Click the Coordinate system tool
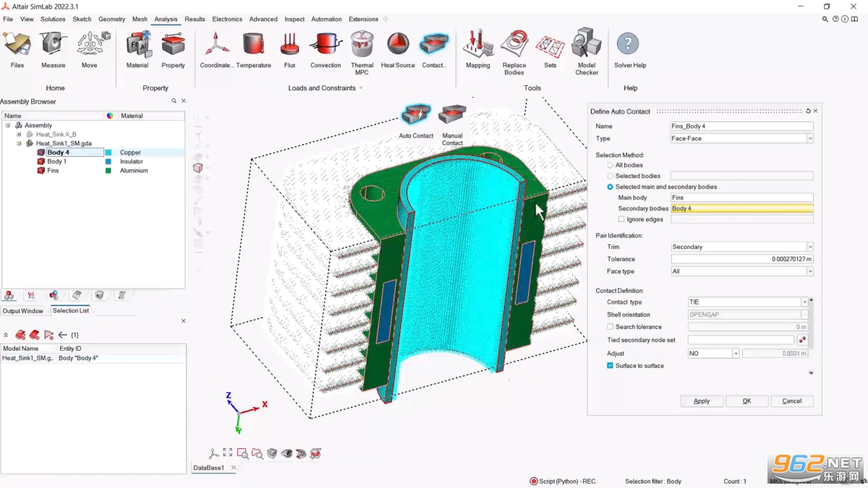 click(x=217, y=49)
